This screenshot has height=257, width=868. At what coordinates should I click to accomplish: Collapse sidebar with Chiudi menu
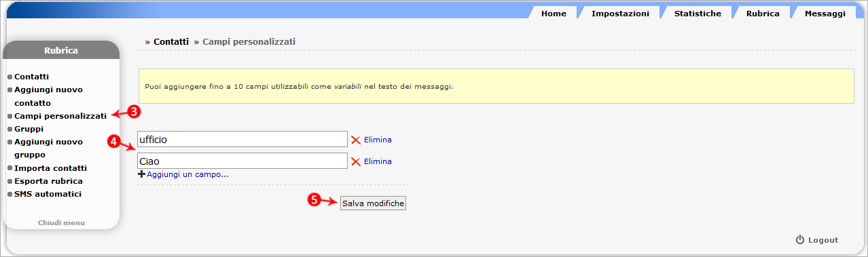61,222
